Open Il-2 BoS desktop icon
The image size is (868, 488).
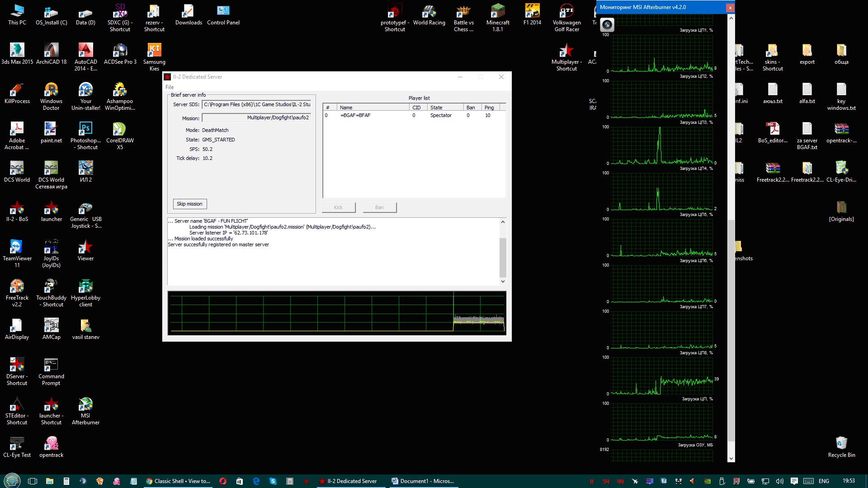pyautogui.click(x=17, y=211)
